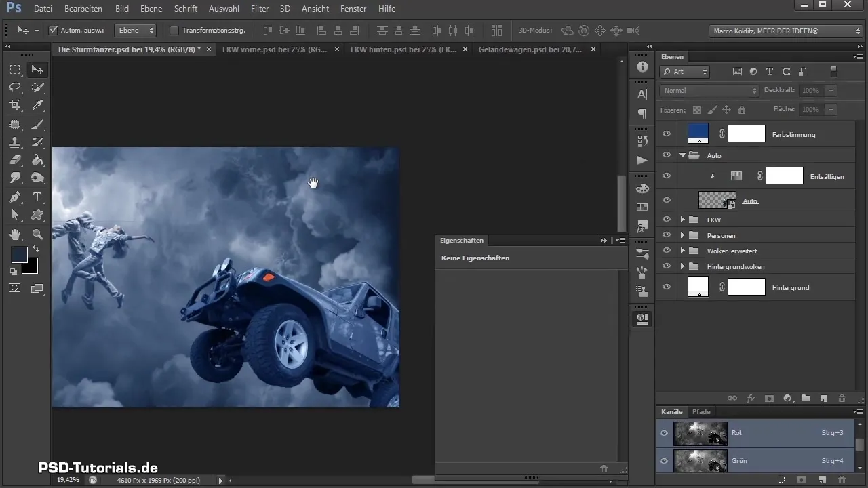Select the Paint Bucket tool
Image resolution: width=868 pixels, height=488 pixels.
[37, 160]
